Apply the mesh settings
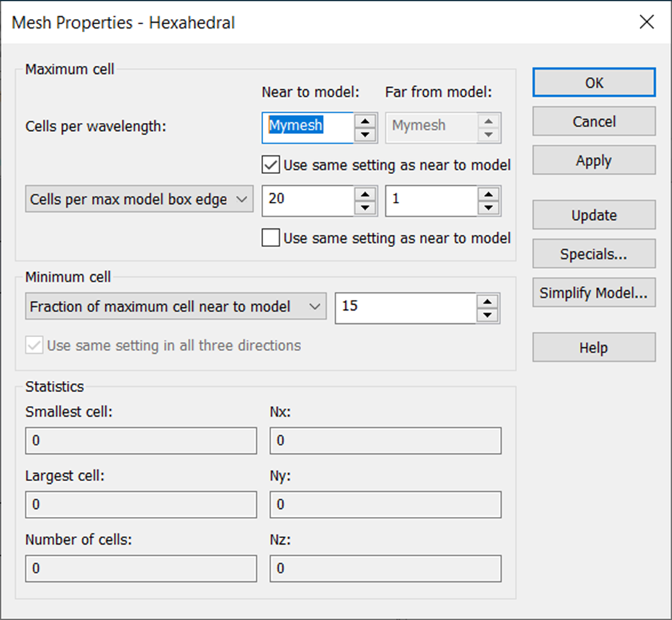672x620 pixels. (594, 160)
